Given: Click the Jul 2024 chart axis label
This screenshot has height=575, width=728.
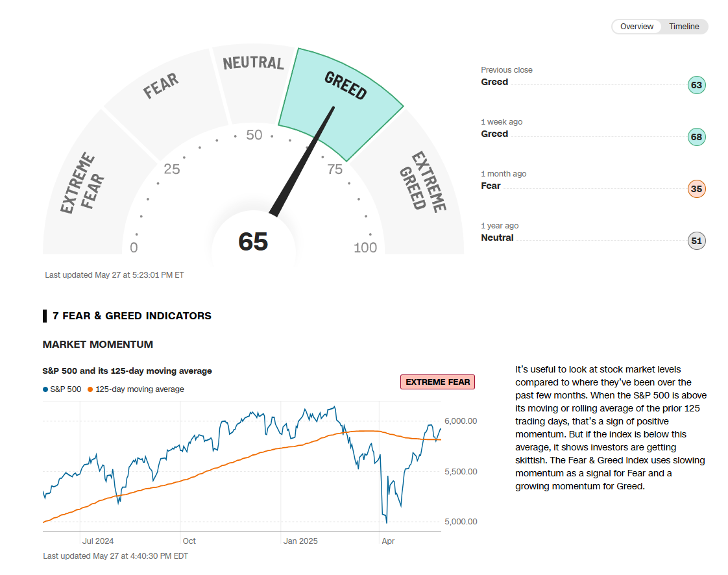Looking at the screenshot, I should pos(98,541).
